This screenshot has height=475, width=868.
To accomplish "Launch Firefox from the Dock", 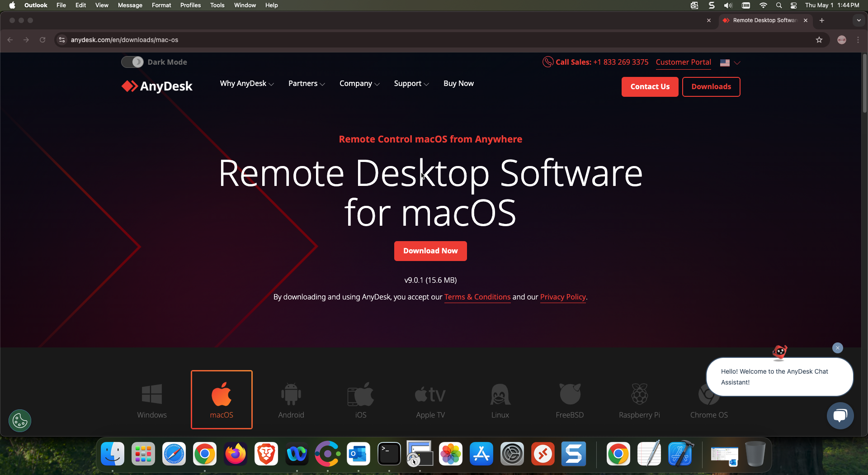I will tap(236, 454).
